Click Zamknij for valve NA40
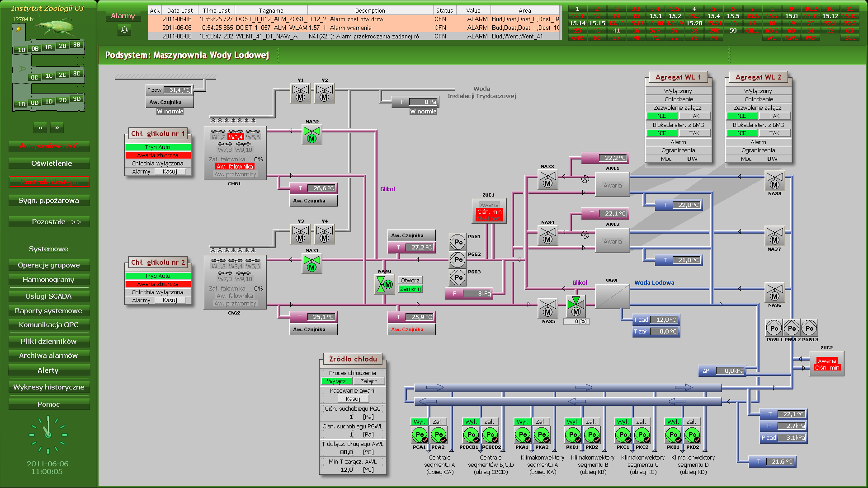The image size is (868, 488). tap(410, 289)
